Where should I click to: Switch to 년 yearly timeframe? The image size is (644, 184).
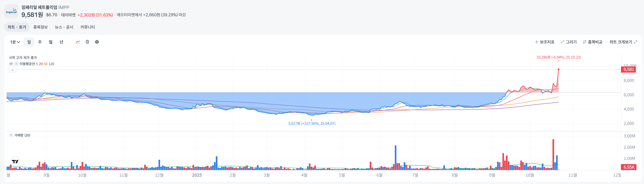(61, 42)
